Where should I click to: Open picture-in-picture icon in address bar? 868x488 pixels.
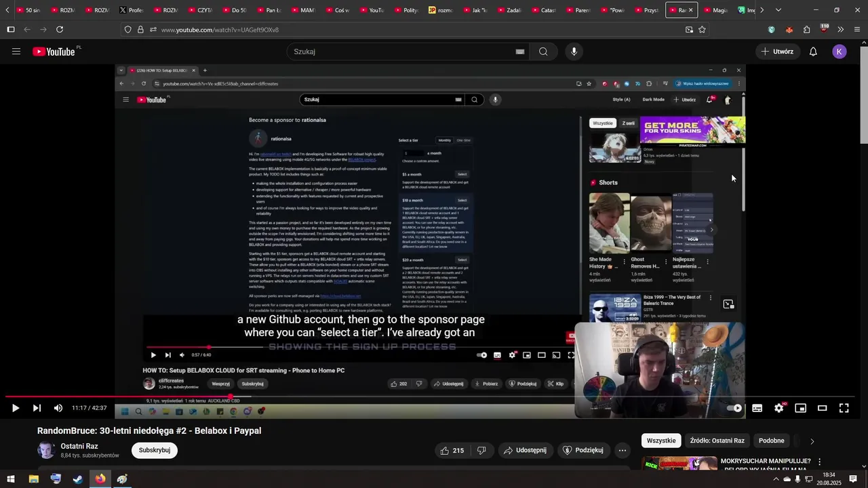coord(689,30)
